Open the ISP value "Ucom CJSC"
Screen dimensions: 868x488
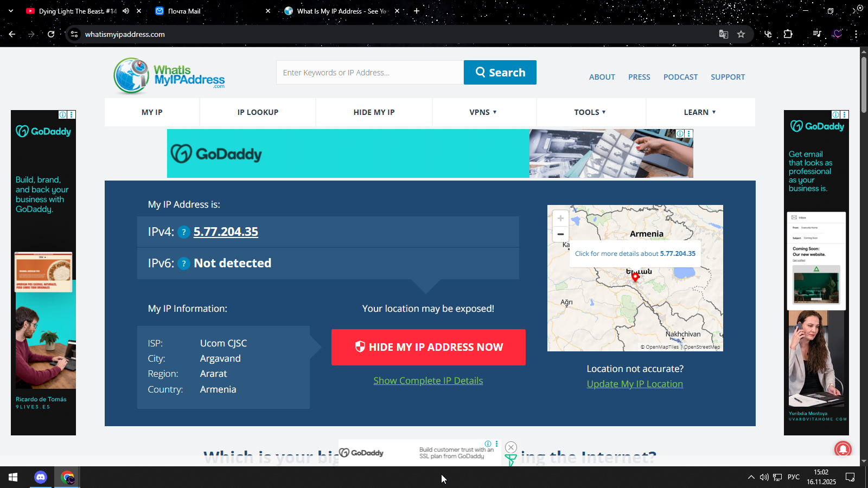pos(224,343)
